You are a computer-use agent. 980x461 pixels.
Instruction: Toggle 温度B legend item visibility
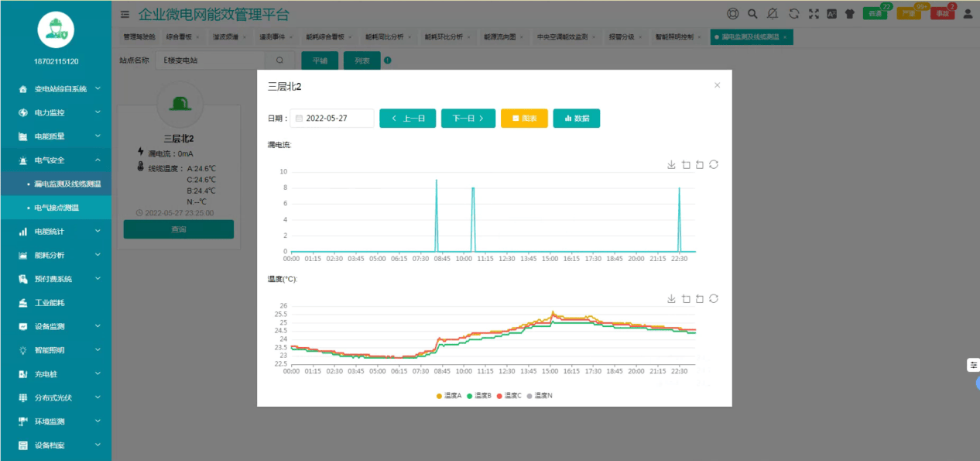point(478,395)
